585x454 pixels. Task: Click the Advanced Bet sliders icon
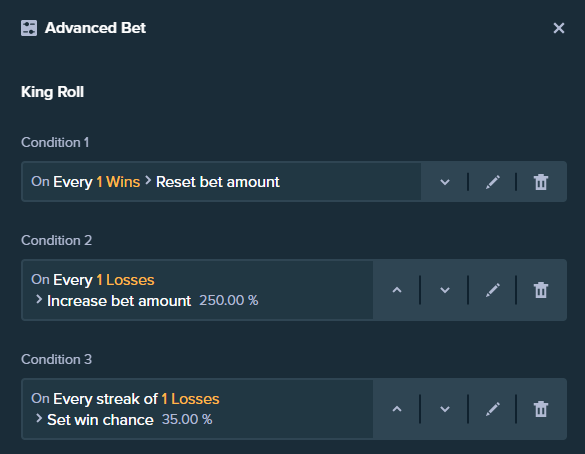[29, 28]
